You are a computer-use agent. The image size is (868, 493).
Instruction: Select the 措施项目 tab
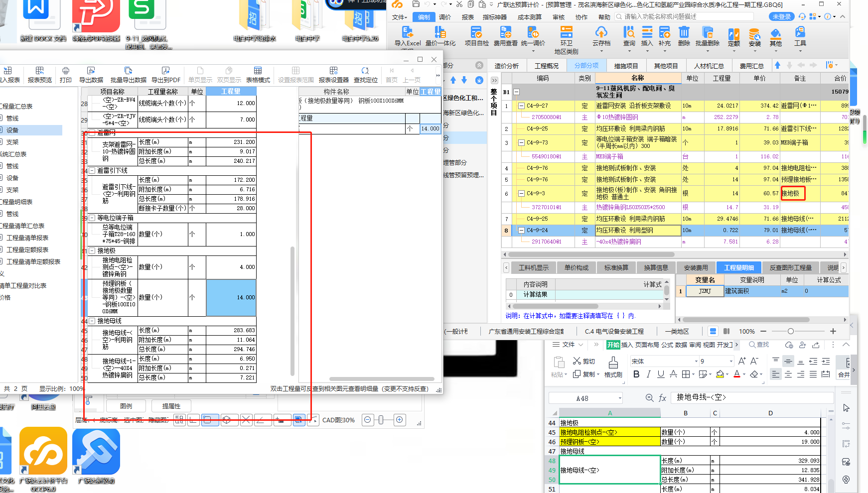tap(626, 66)
